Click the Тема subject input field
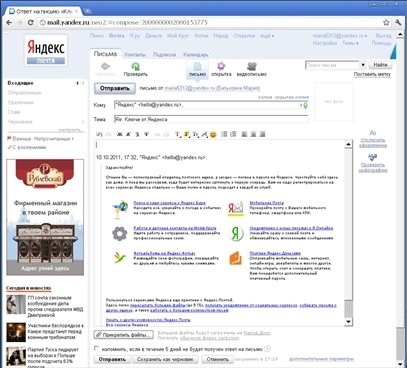Screen dimensions: 407x368 click(211, 119)
